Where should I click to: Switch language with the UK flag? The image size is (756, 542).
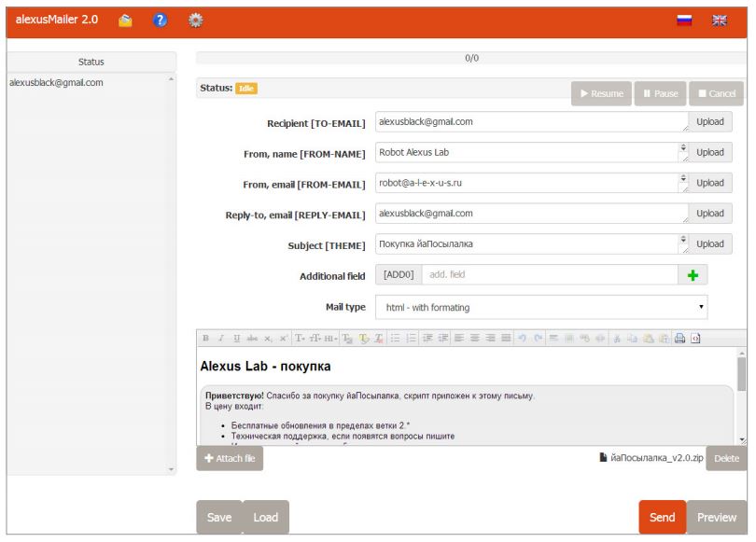point(720,21)
